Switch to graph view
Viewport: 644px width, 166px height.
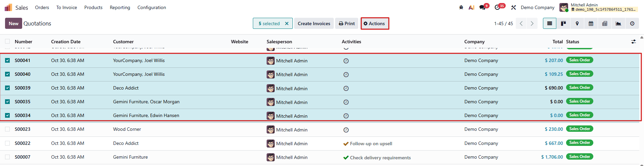point(618,23)
